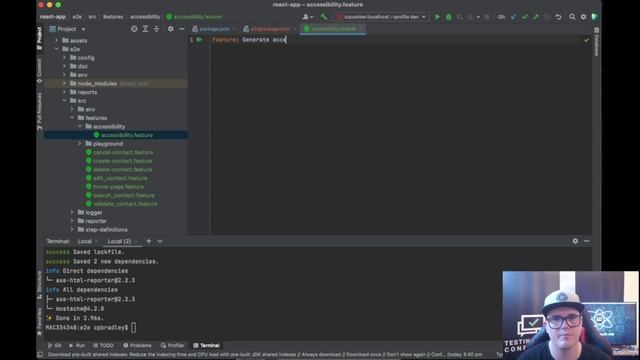This screenshot has height=360, width=640.
Task: Toggle the Commit side stripe button
Action: [40, 71]
